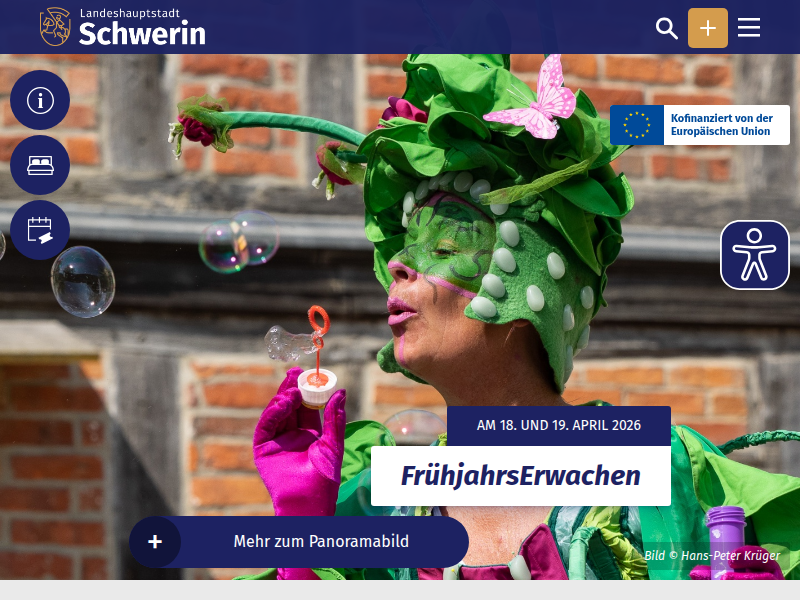Click the calendar events icon
The image size is (800, 600).
(40, 230)
